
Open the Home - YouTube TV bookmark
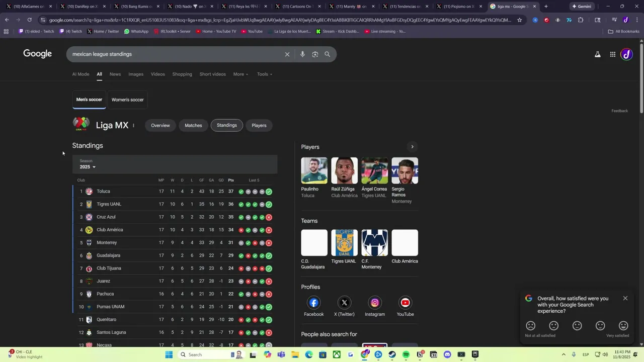[215, 31]
